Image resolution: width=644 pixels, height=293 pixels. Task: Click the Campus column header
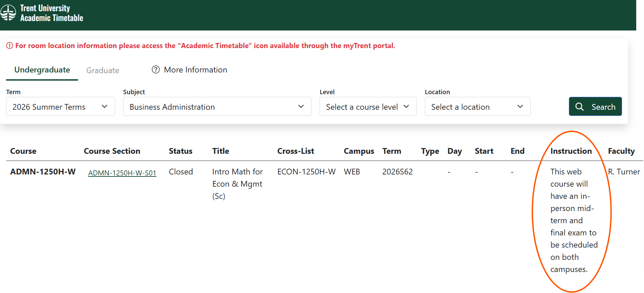(x=359, y=151)
